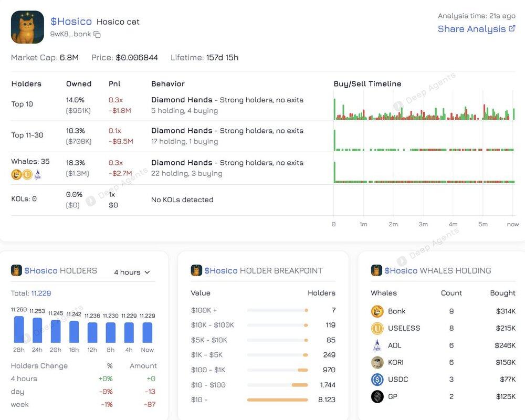The width and height of the screenshot is (525, 420).
Task: Click the Bonk token icon in whales list
Action: click(x=377, y=311)
